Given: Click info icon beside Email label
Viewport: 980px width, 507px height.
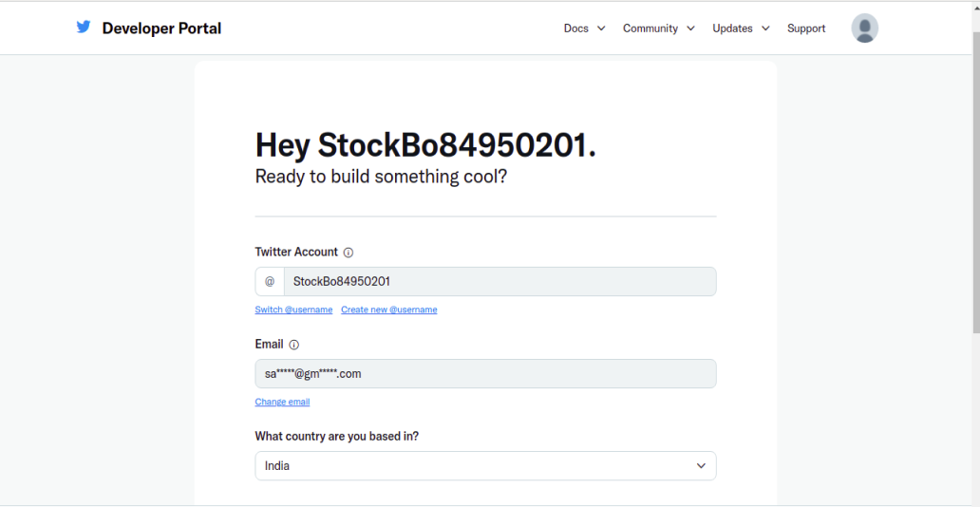Looking at the screenshot, I should click(x=294, y=345).
